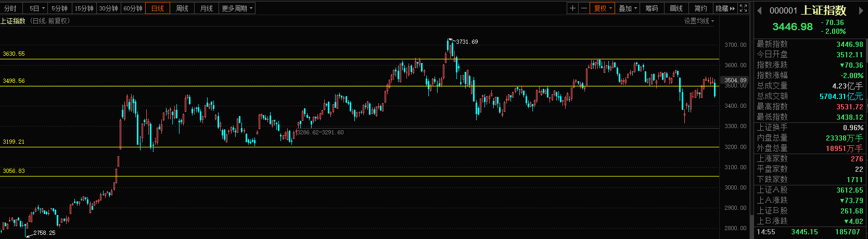Click the 外盘总量 row
Image resolution: width=868 pixels, height=239 pixels.
click(810, 148)
